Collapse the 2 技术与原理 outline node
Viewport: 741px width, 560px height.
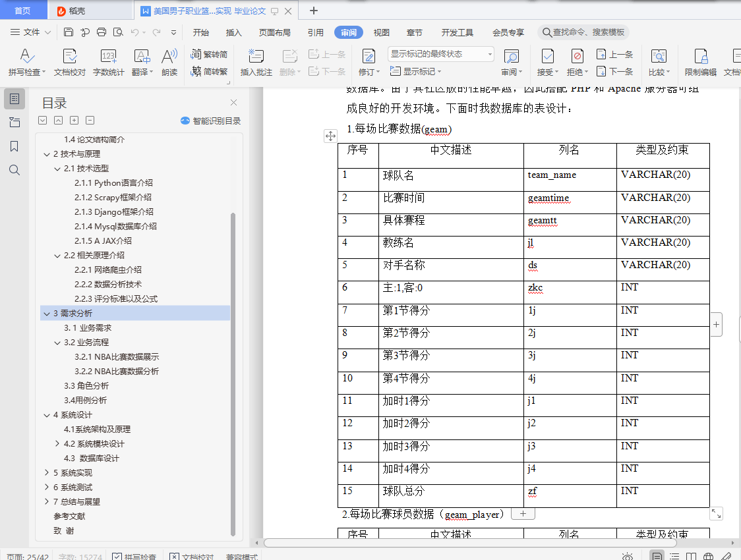47,154
